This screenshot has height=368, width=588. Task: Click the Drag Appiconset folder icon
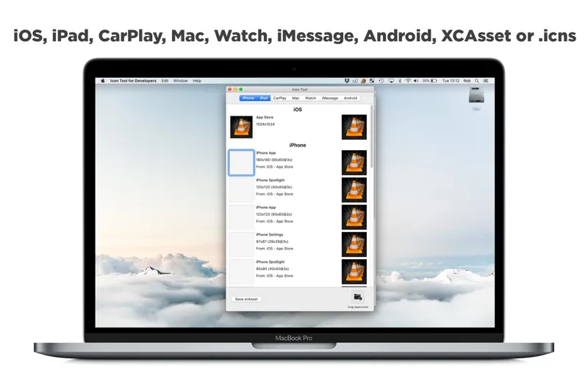[x=358, y=297]
